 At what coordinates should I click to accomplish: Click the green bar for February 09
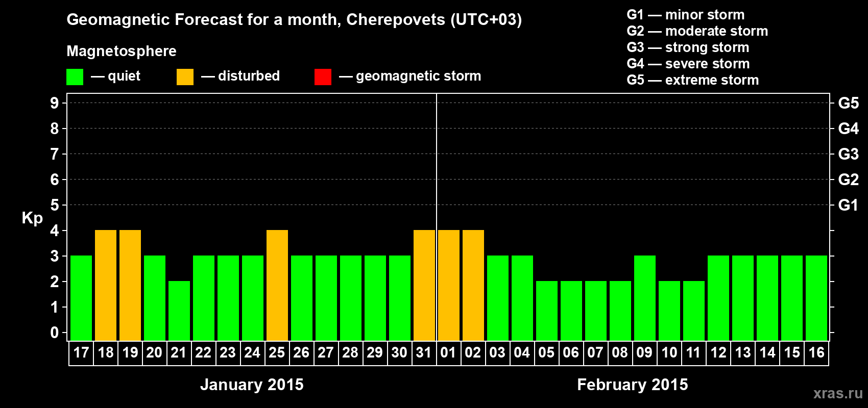[x=645, y=298]
